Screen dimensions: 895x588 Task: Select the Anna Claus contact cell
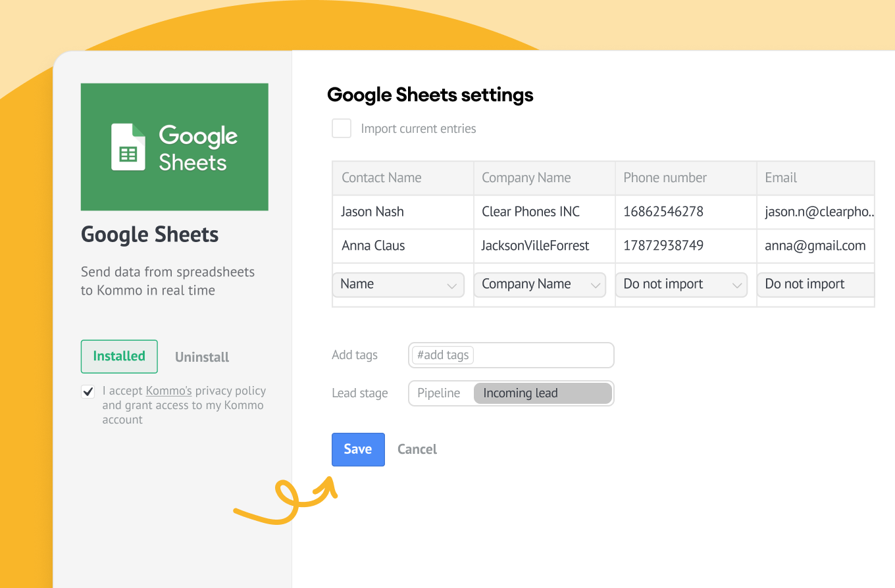coord(373,246)
